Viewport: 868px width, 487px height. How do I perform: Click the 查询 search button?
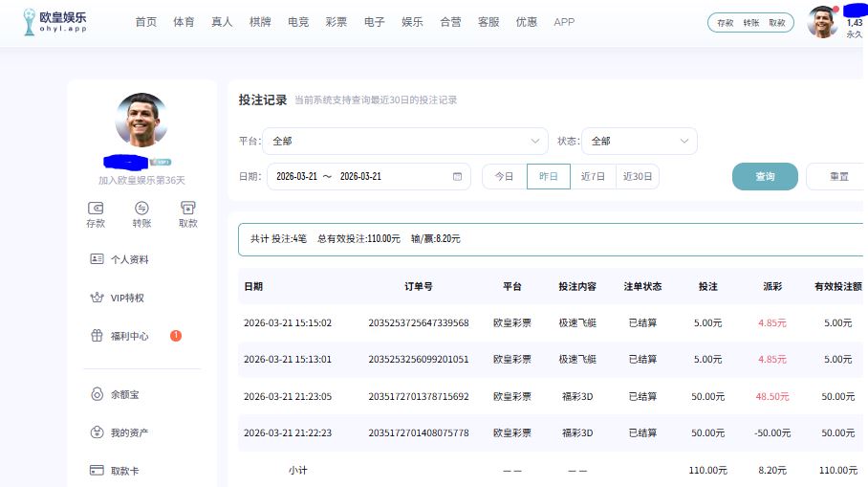coord(765,177)
